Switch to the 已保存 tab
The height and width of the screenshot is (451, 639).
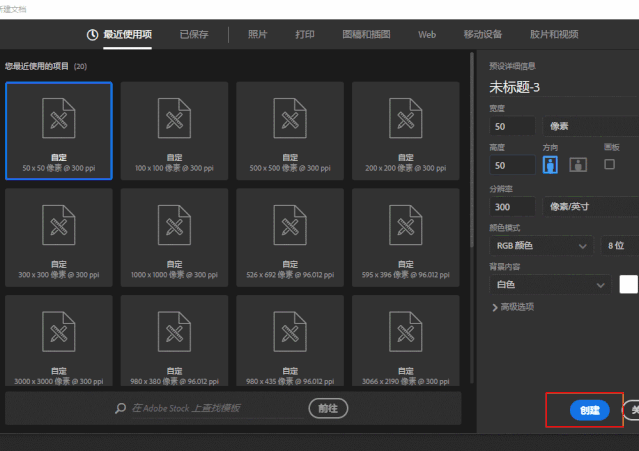pos(194,35)
